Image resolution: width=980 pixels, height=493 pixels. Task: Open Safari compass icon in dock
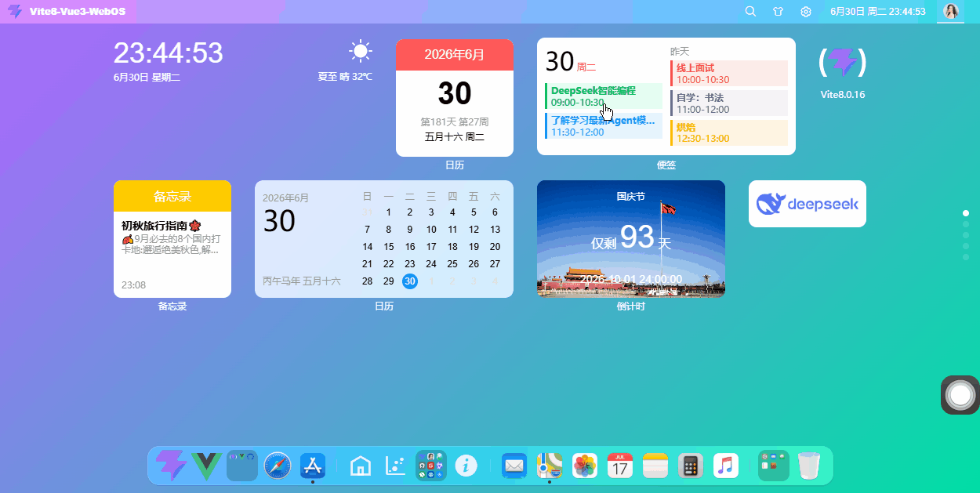coord(278,466)
